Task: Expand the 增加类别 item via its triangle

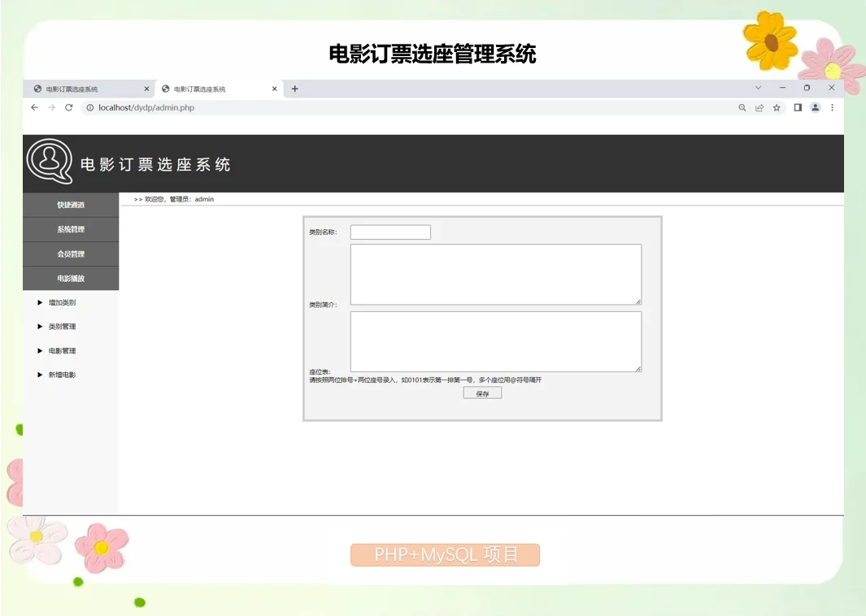Action: 39,301
